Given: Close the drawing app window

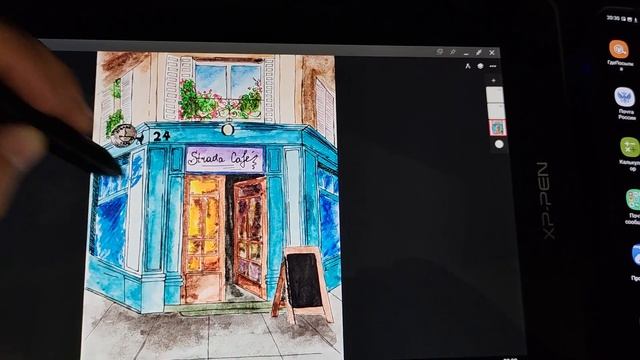Looking at the screenshot, I should 492,53.
